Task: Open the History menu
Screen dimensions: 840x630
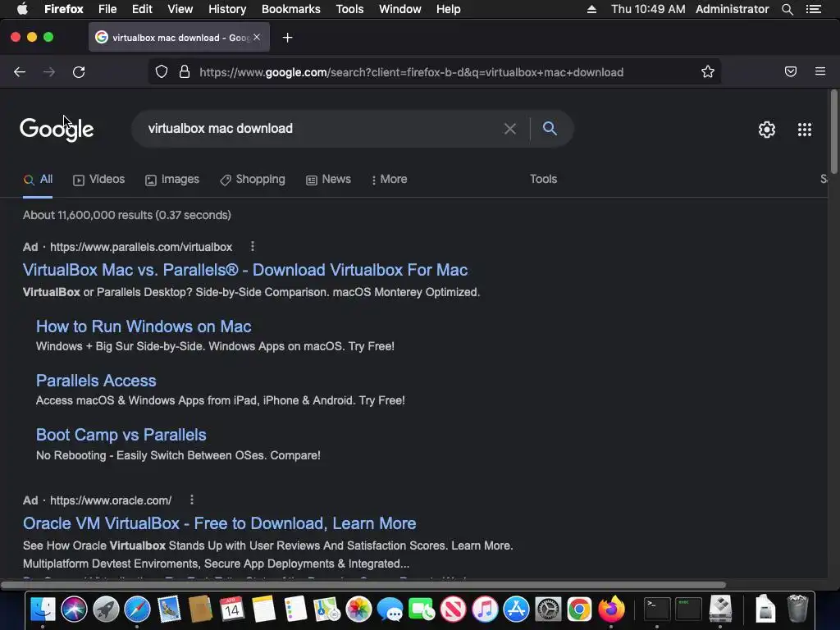Action: coord(227,9)
